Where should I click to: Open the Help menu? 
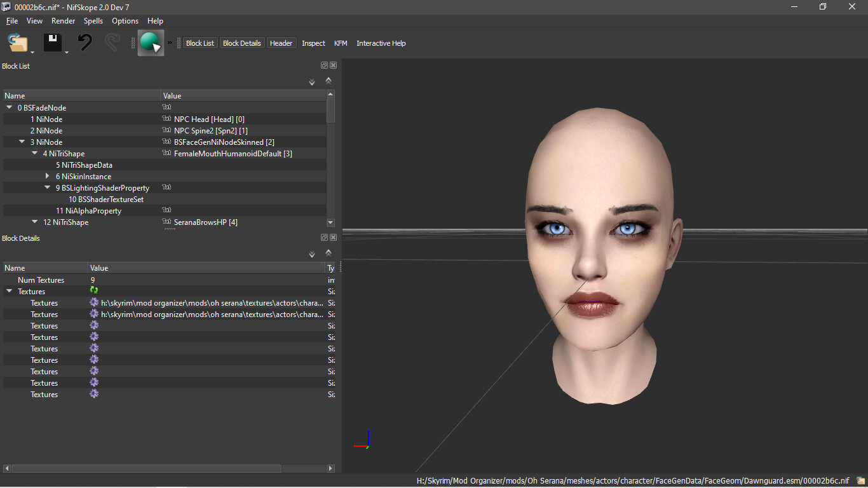tap(155, 21)
